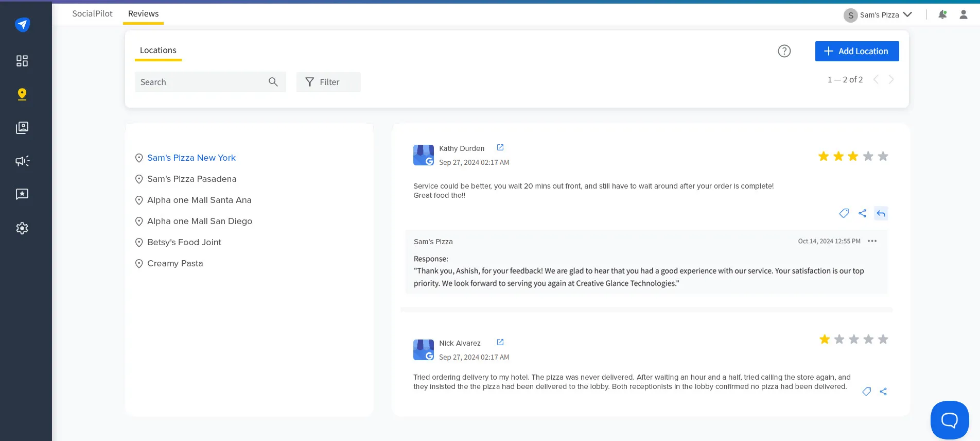The image size is (980, 441).
Task: Open the location pin icon in sidebar
Action: point(22,94)
